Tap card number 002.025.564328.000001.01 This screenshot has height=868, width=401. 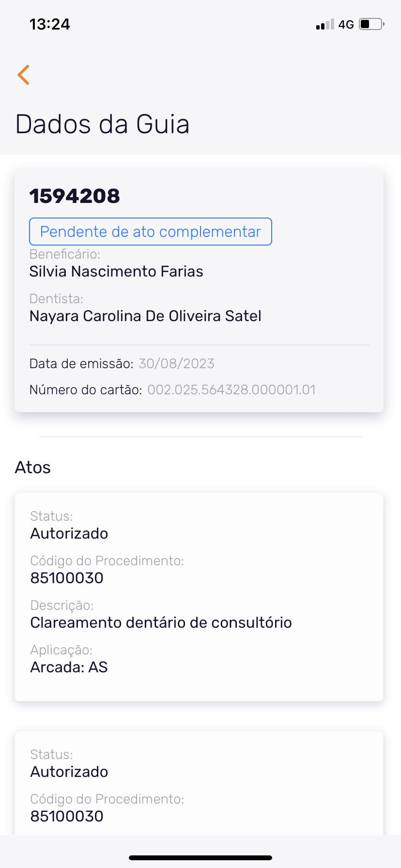point(231,389)
